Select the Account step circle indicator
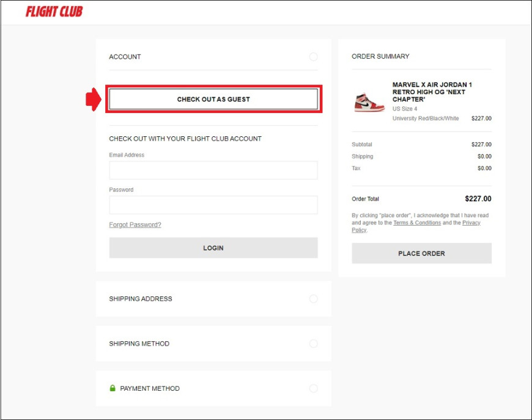 click(x=314, y=57)
